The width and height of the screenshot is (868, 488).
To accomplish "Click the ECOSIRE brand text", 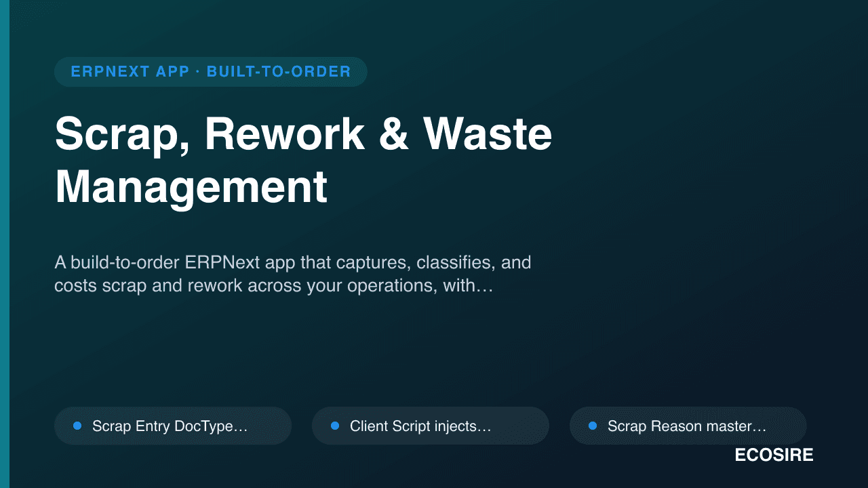I will coord(774,455).
